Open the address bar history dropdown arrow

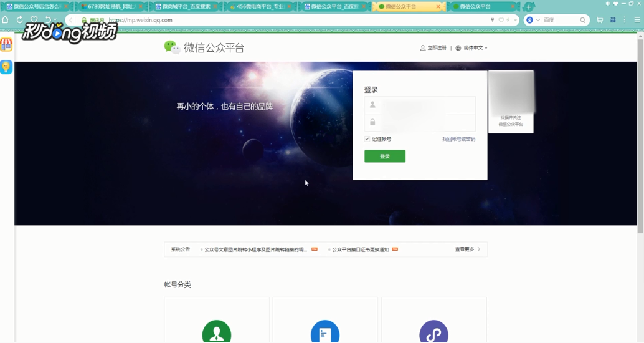515,20
